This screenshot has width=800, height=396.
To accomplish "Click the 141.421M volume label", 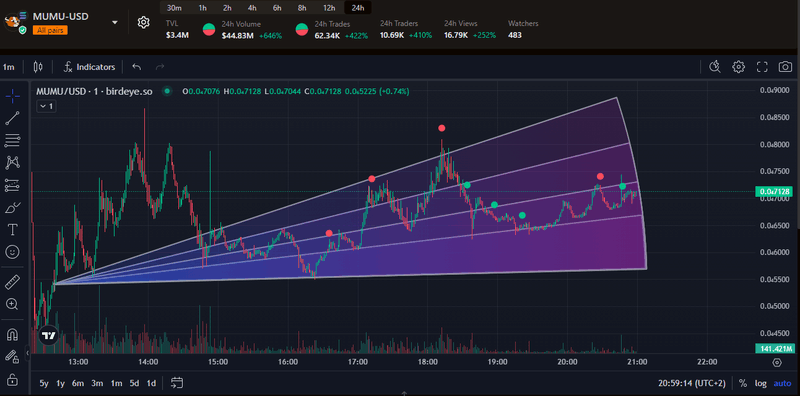I will tap(776, 349).
